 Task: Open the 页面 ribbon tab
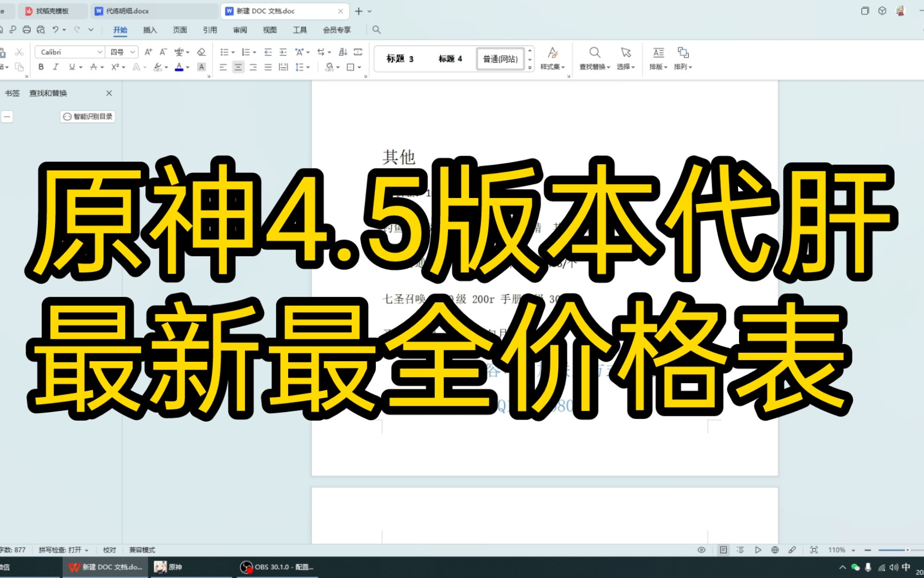(180, 30)
